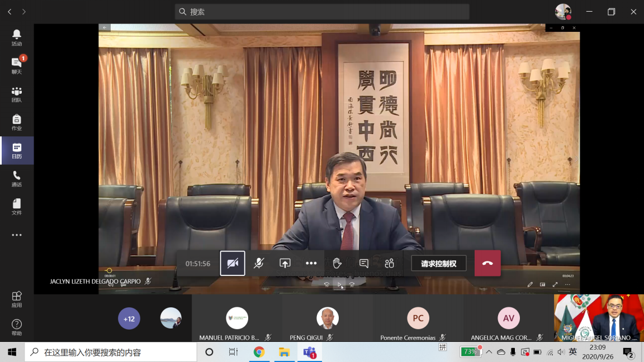644x362 pixels.
Task: Expand hidden system tray icons
Action: click(489, 352)
